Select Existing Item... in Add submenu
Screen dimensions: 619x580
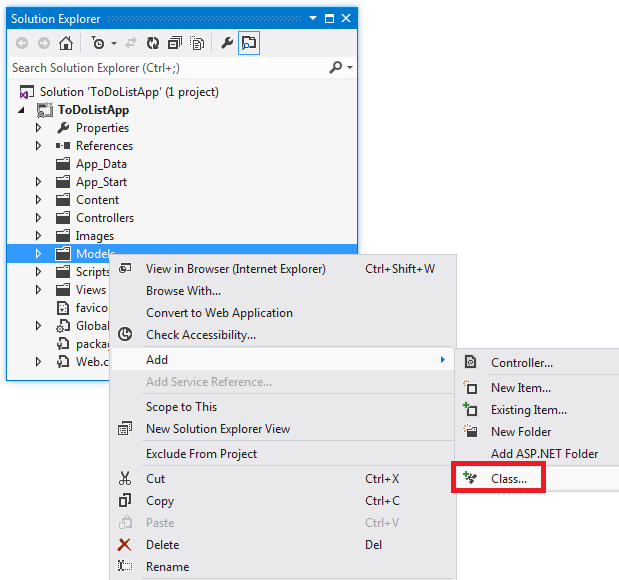tap(538, 410)
